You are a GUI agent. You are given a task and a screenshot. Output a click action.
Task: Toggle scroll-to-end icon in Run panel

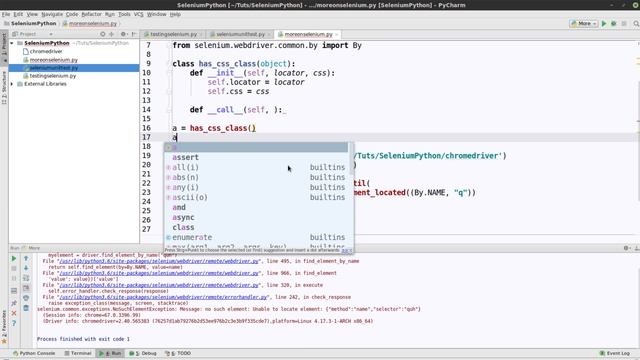[x=26, y=288]
